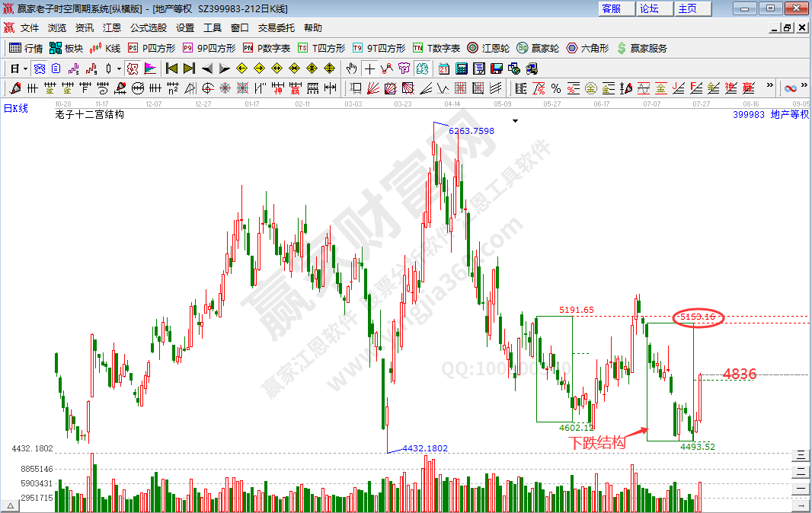Click the left scroll arrow at bottom-left
This screenshot has height=513, width=812.
pos(11,505)
